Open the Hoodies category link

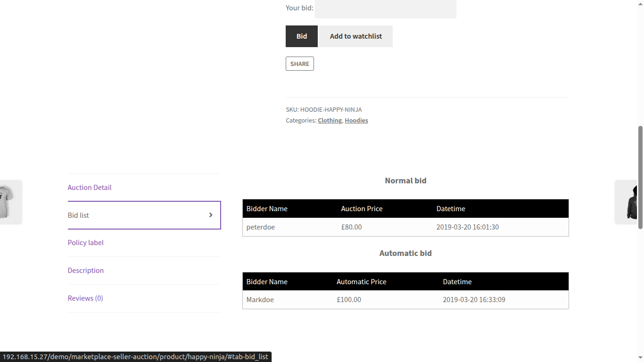coord(356,120)
